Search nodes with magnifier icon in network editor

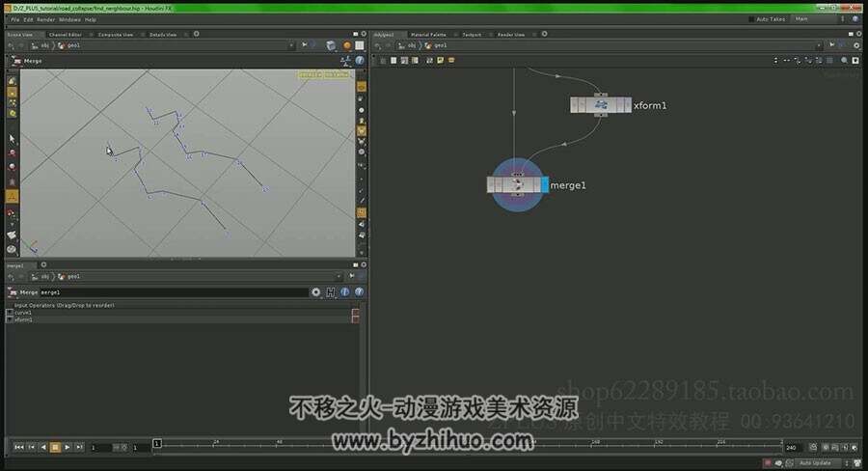pos(844,61)
